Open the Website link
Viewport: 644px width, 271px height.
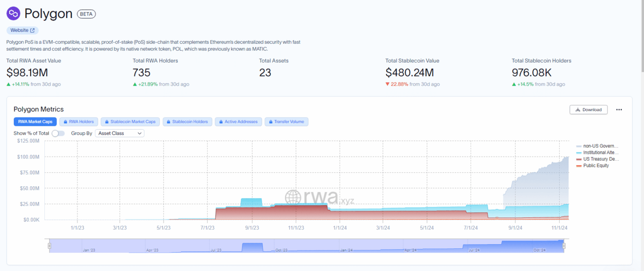point(22,30)
